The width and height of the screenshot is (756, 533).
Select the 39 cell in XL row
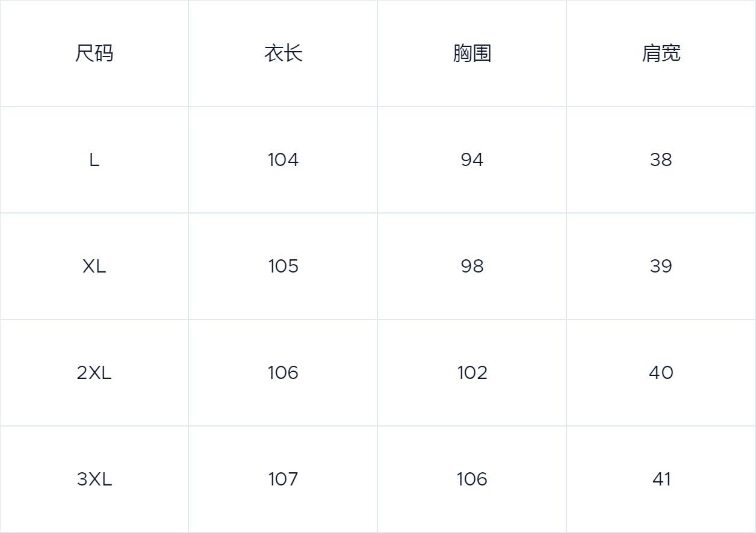(x=661, y=266)
